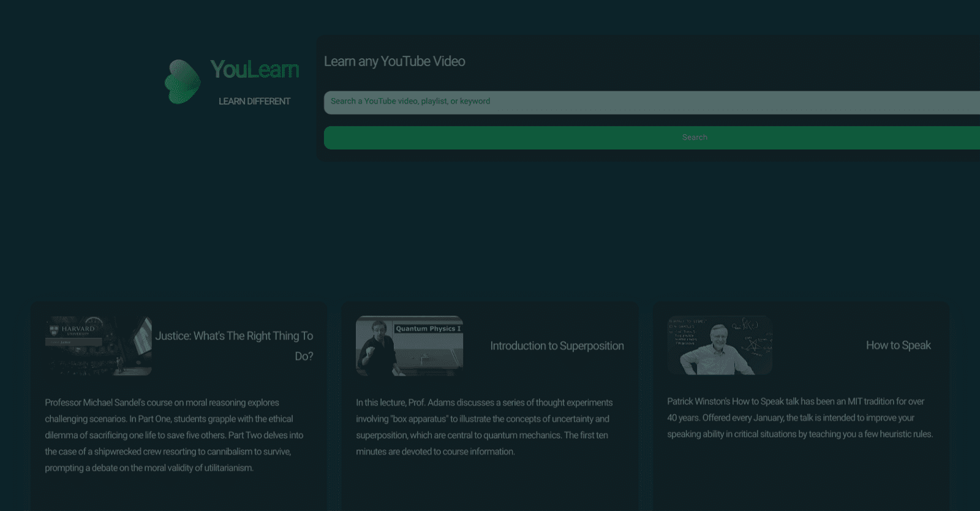Image resolution: width=980 pixels, height=511 pixels.
Task: Select 'Introduction to Superposition' title
Action: 557,346
